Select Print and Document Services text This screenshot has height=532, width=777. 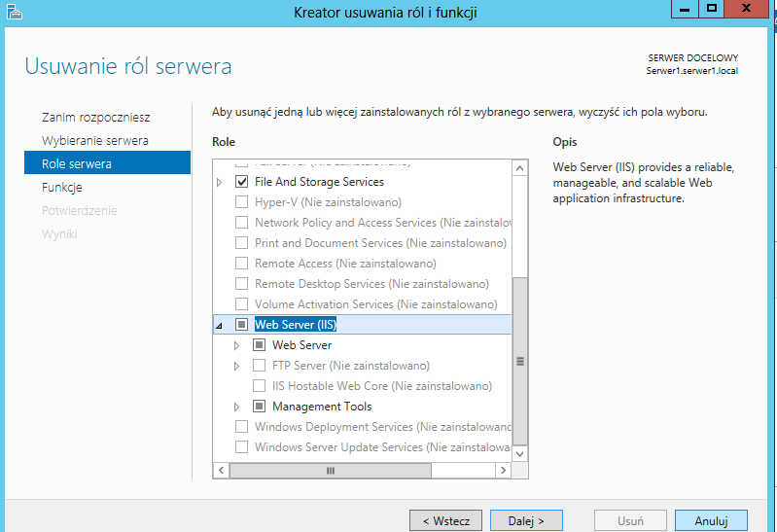coord(380,243)
